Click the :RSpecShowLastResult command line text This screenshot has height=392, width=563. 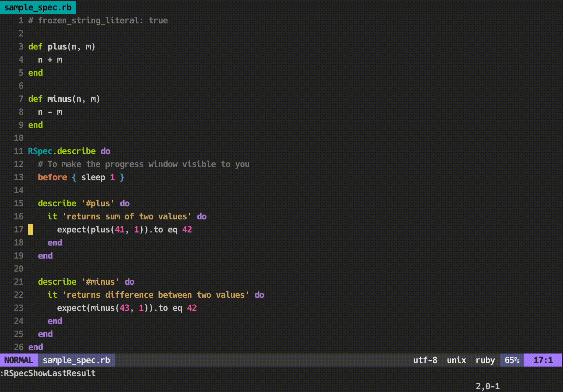click(x=48, y=373)
